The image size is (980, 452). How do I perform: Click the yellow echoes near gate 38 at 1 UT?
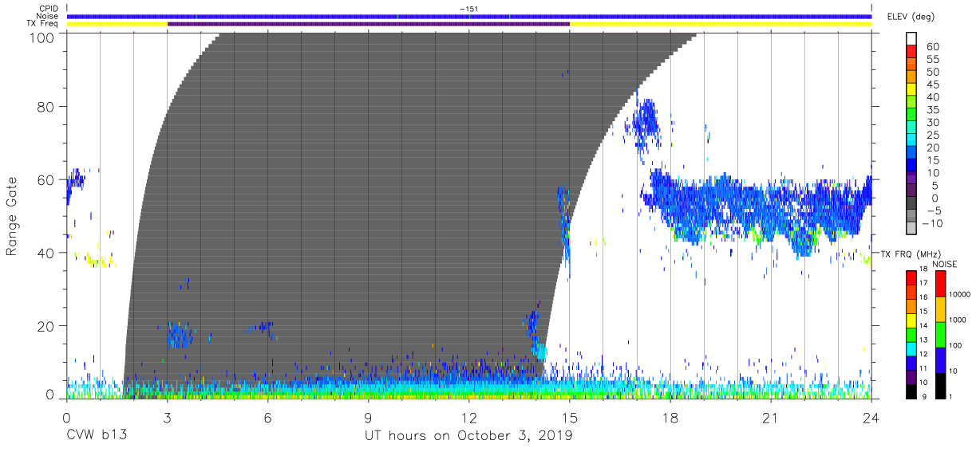[x=99, y=261]
